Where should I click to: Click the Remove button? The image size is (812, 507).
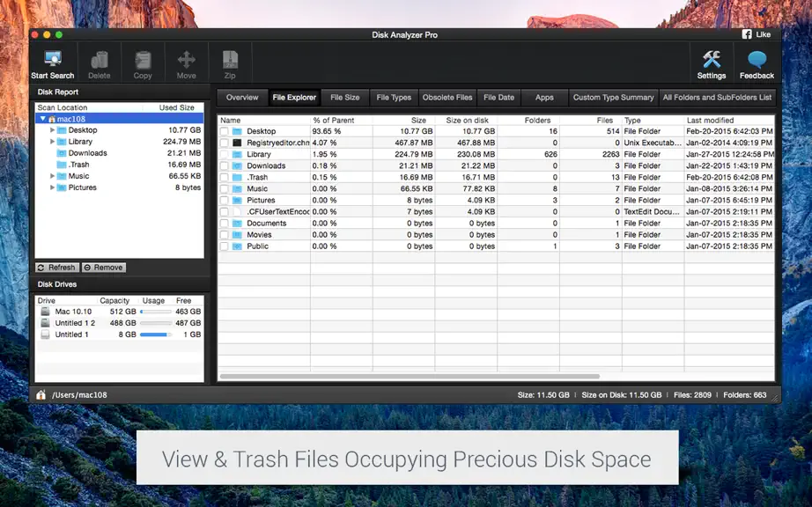coord(104,268)
